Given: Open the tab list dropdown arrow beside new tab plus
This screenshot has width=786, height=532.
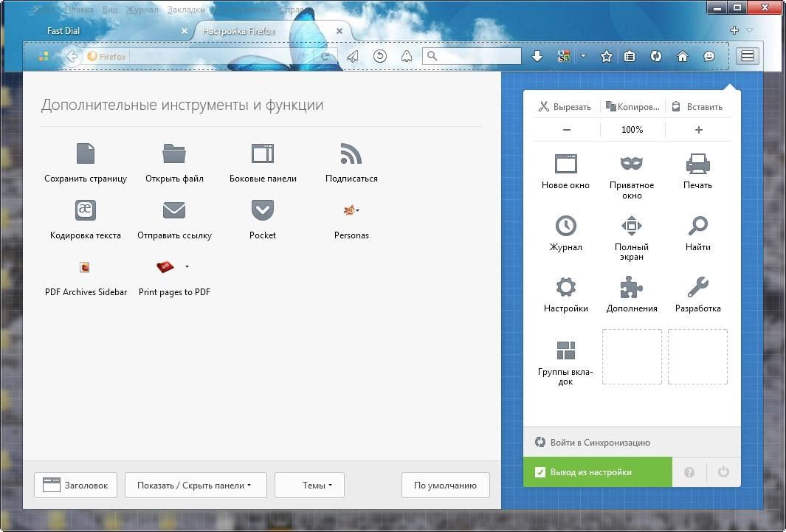Looking at the screenshot, I should (x=749, y=30).
